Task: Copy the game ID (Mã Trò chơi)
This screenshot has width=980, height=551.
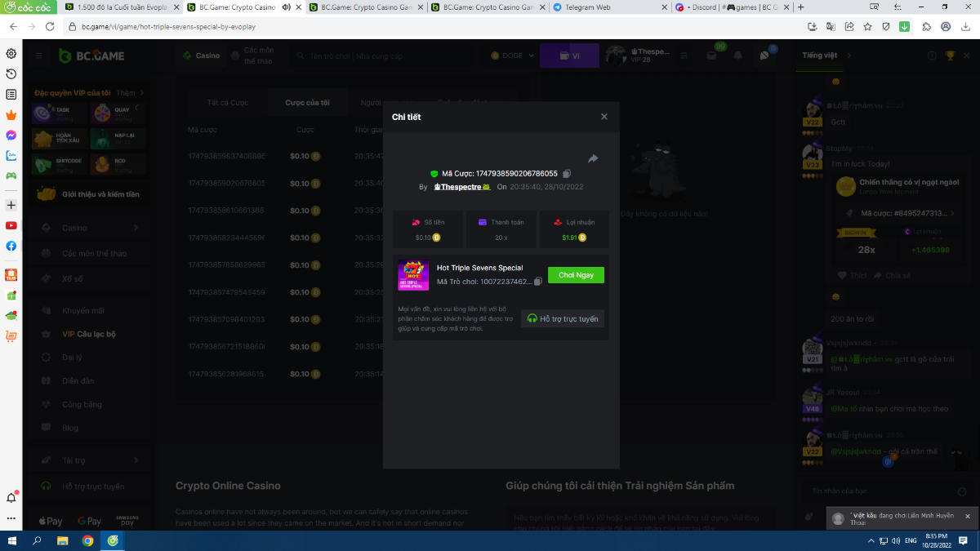Action: coord(538,282)
